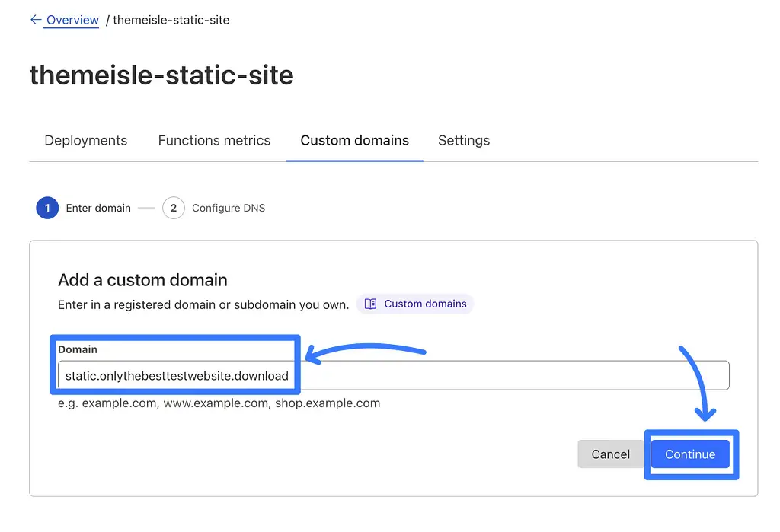Click the Enter domain step label
780x532 pixels.
tap(98, 208)
